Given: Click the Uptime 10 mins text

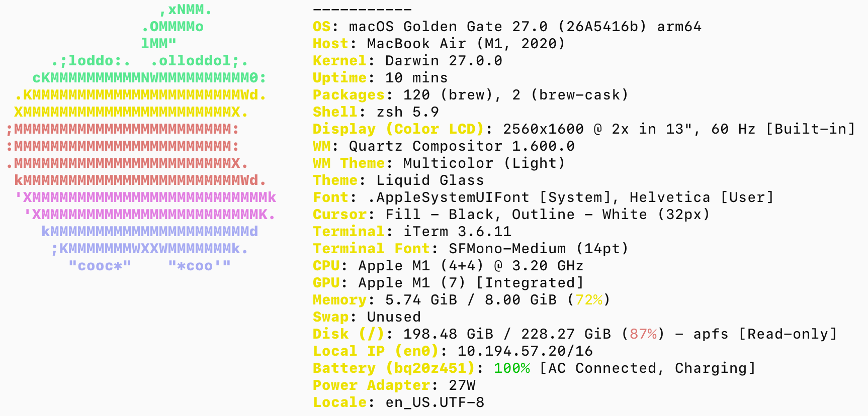Looking at the screenshot, I should pyautogui.click(x=380, y=77).
